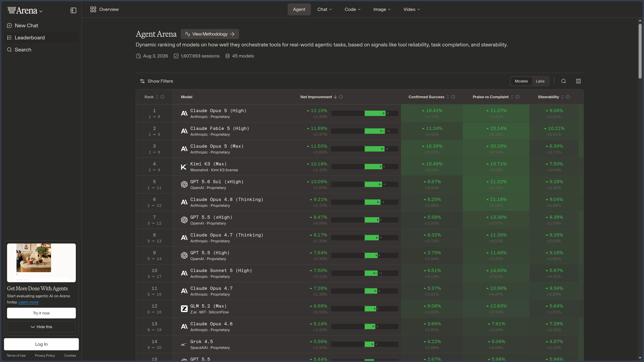Viewport: 644px width, 362px height.
Task: Click the View Methodology button
Action: click(210, 34)
